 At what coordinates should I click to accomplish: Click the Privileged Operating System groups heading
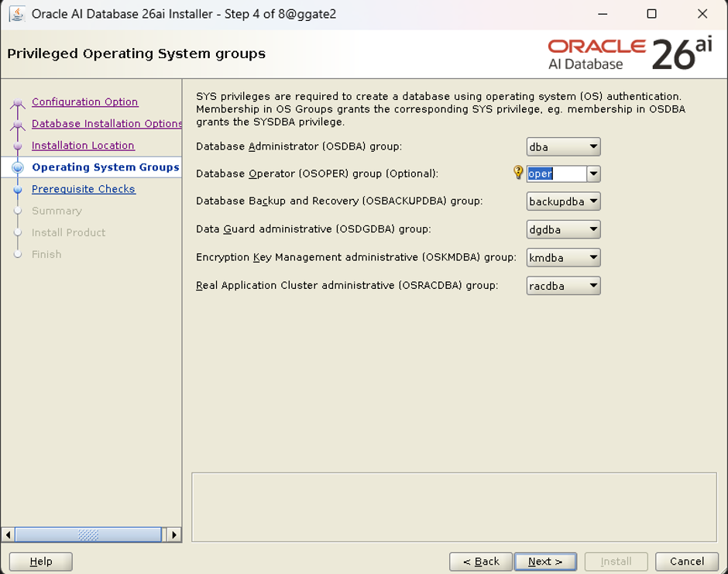(136, 54)
